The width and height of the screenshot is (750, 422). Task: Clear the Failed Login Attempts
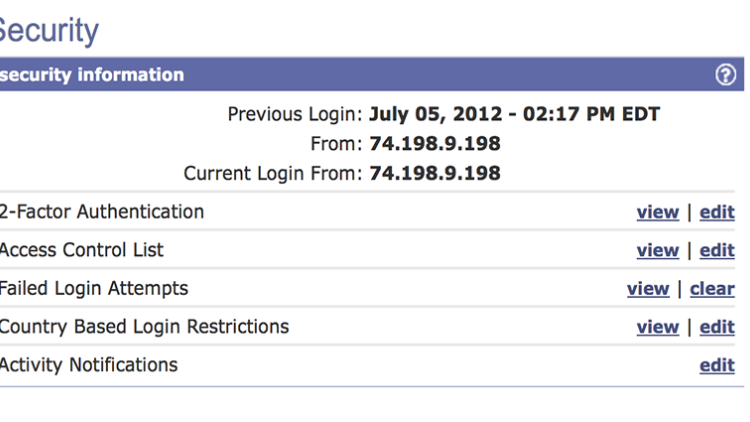click(x=712, y=289)
